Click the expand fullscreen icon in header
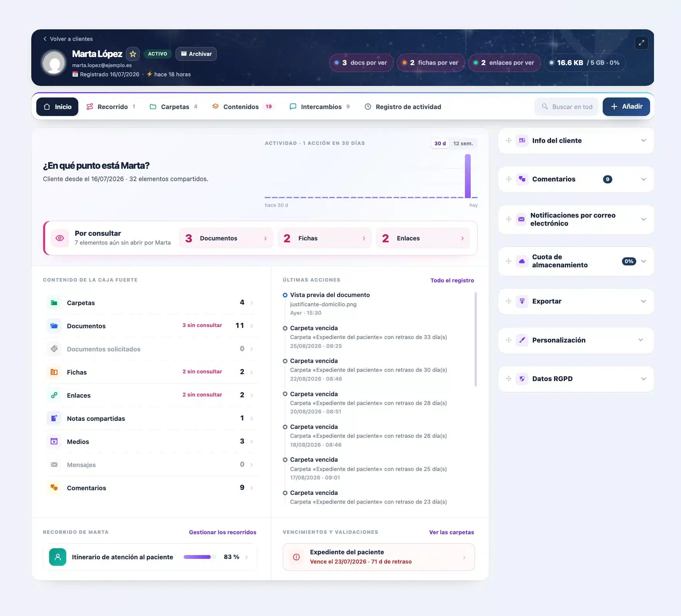Screen dimensions: 681x616 (x=641, y=43)
